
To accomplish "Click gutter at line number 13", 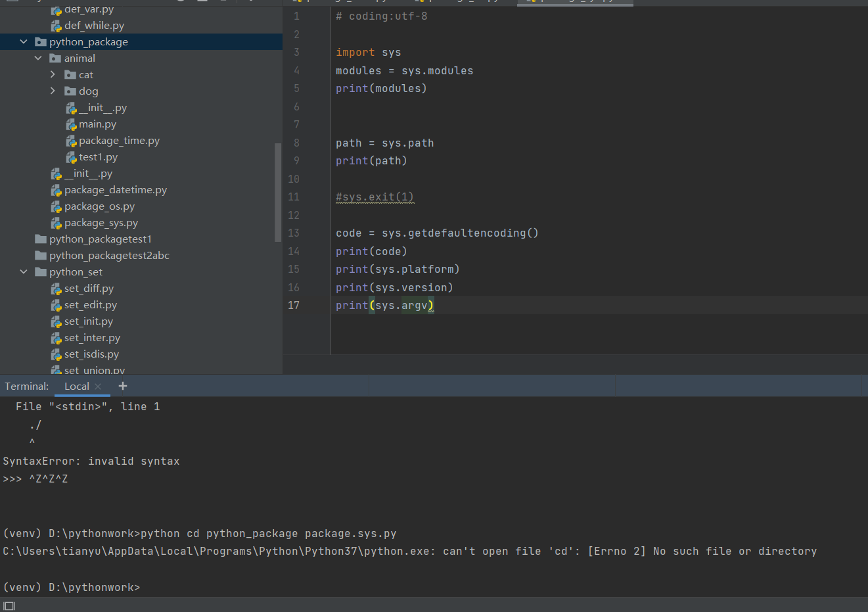I will click(294, 233).
